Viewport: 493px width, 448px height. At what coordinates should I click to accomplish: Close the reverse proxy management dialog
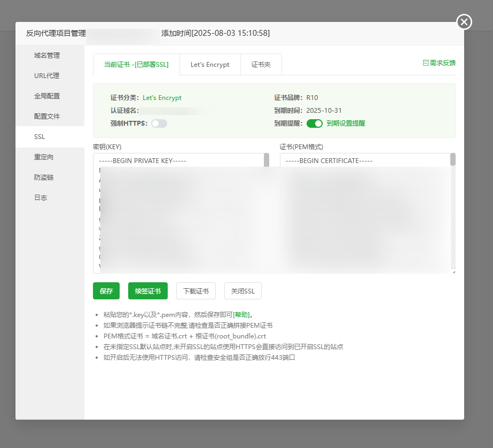[x=464, y=22]
